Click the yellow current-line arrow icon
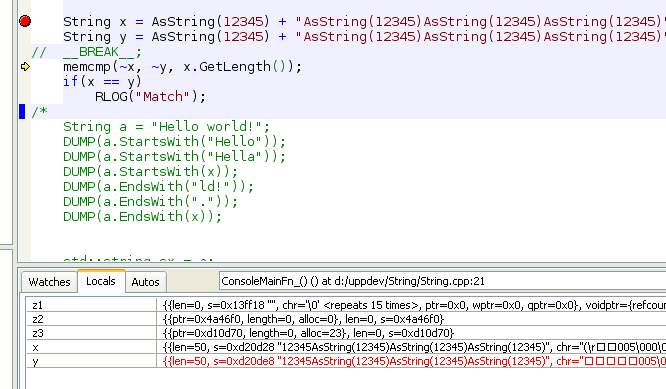Image resolution: width=666 pixels, height=389 pixels. click(25, 66)
